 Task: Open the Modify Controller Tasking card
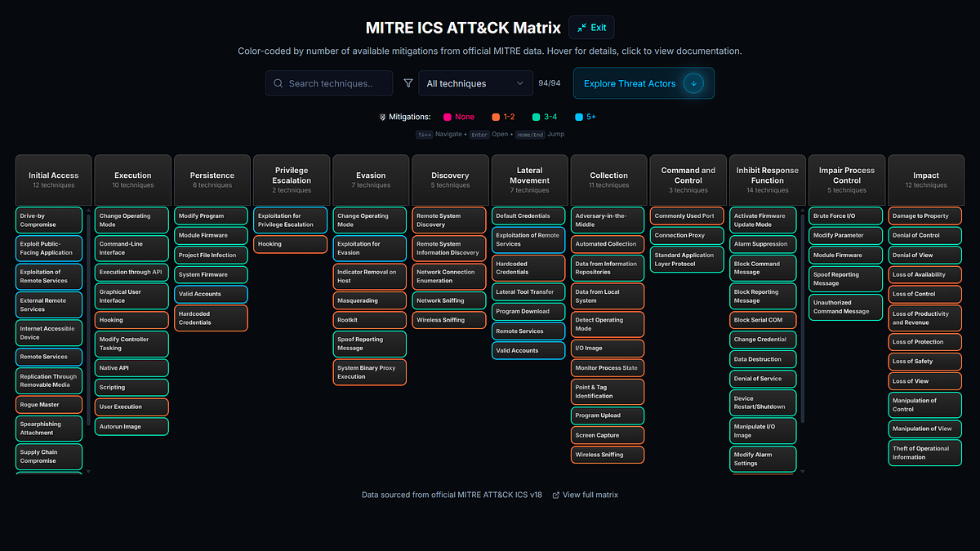coord(132,344)
